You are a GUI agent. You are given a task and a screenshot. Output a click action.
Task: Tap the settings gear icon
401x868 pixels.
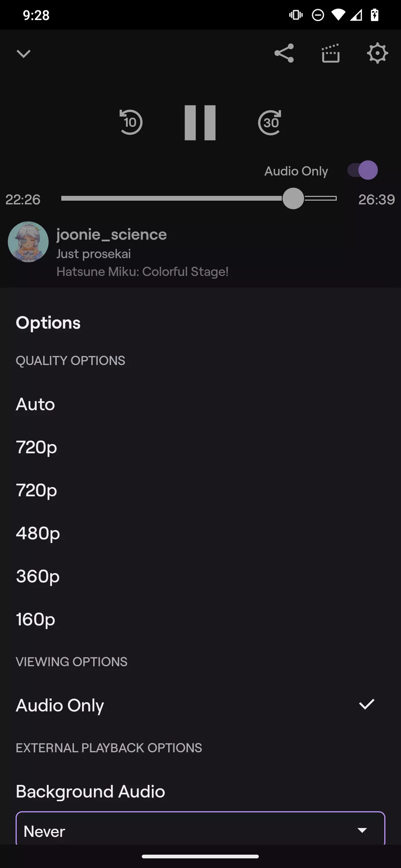[x=377, y=53]
